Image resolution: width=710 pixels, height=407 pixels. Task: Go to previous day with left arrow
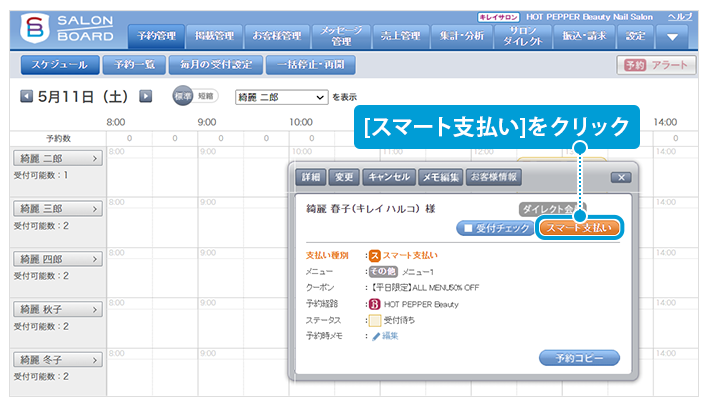27,96
